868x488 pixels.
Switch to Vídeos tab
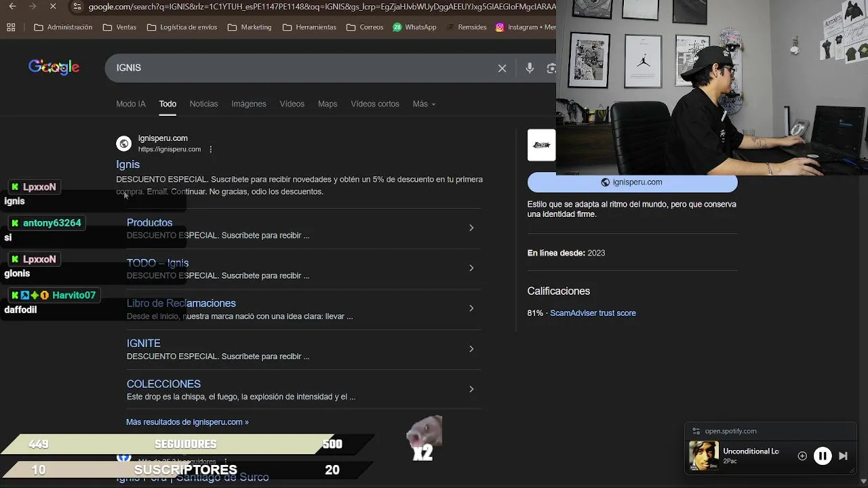pos(292,104)
